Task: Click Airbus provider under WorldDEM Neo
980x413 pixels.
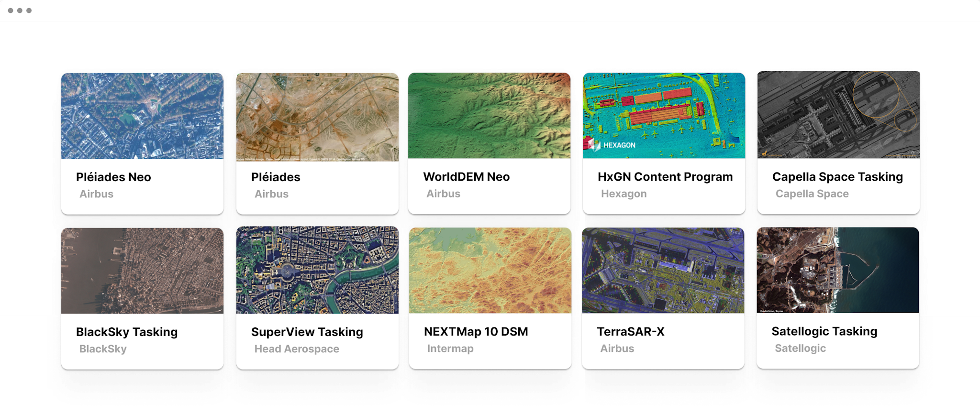Action: (x=443, y=194)
